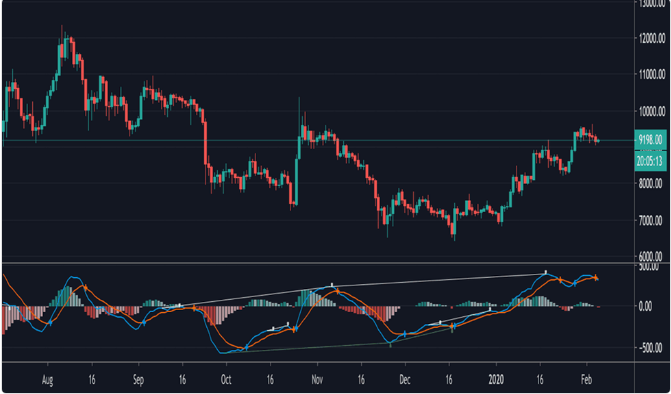Viewport: 671px width, 394px height.
Task: Select the Sep date label on time axis
Action: point(138,380)
